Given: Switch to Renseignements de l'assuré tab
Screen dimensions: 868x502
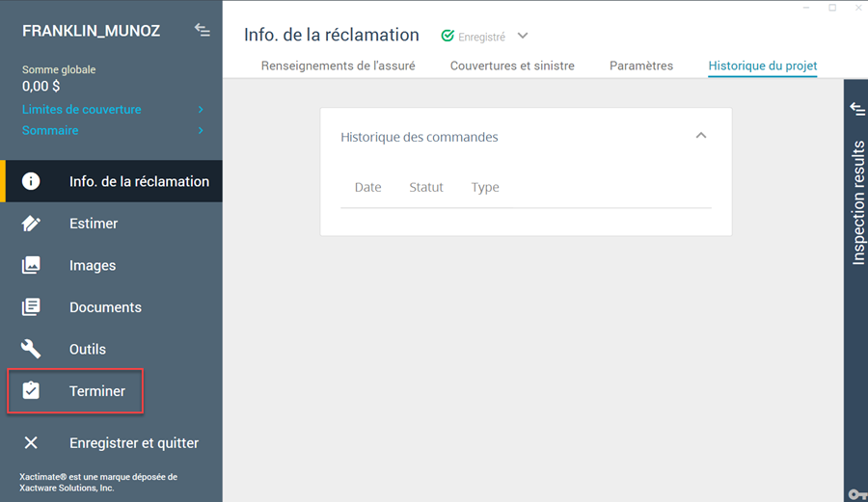Looking at the screenshot, I should point(338,66).
